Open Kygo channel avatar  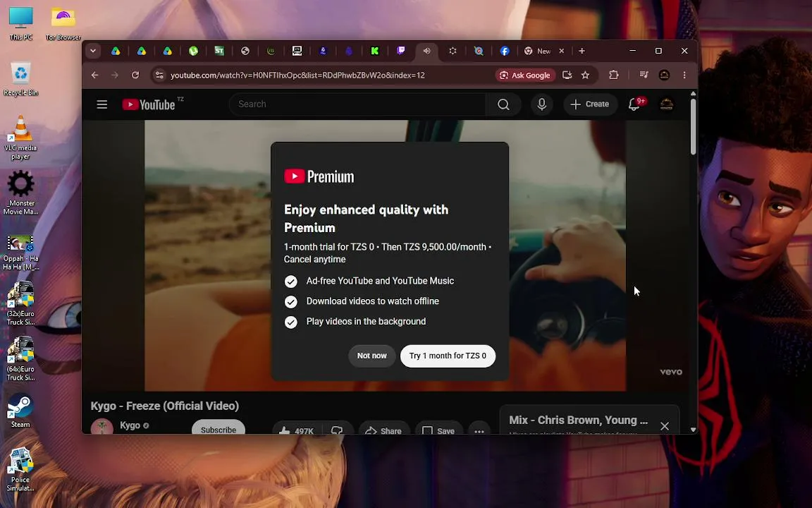click(102, 427)
